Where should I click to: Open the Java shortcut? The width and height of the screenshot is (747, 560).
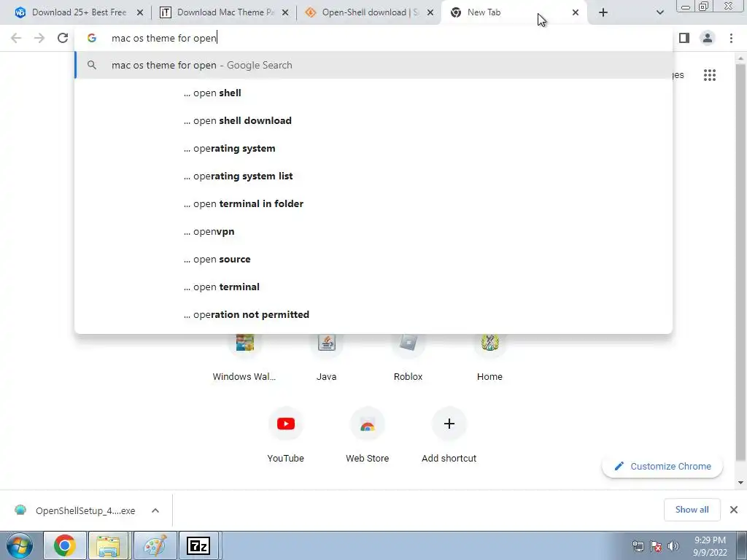(x=326, y=356)
